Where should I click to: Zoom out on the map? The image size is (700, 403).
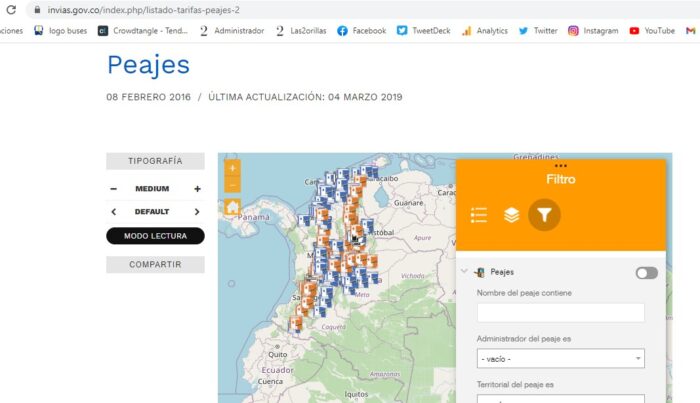pyautogui.click(x=232, y=185)
